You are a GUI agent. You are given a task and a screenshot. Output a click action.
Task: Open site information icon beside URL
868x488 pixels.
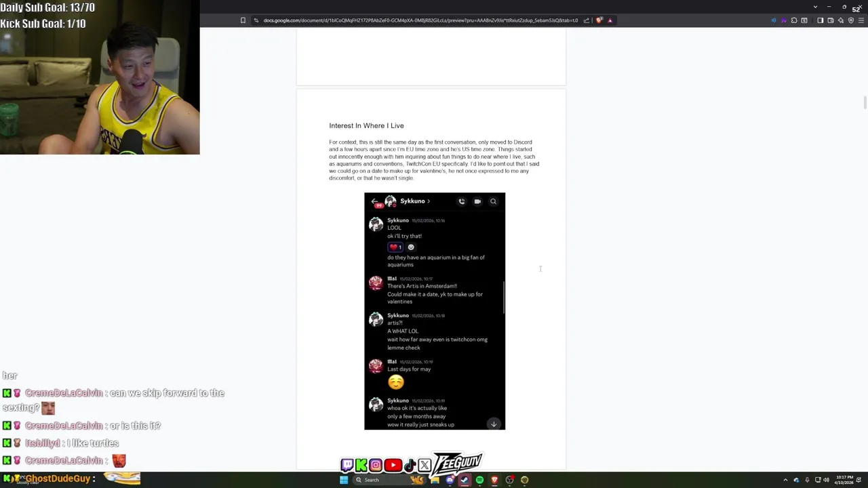[x=256, y=20]
